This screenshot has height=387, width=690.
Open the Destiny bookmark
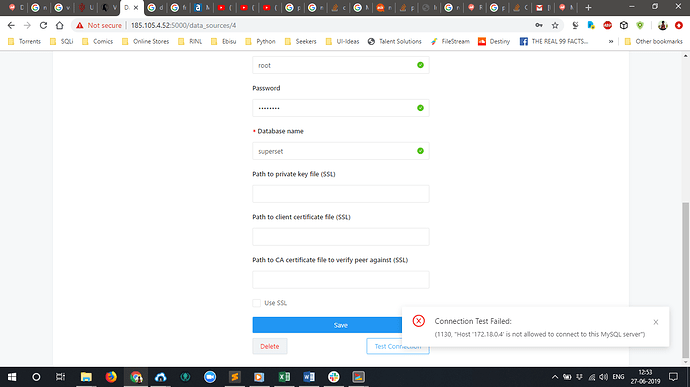click(494, 41)
